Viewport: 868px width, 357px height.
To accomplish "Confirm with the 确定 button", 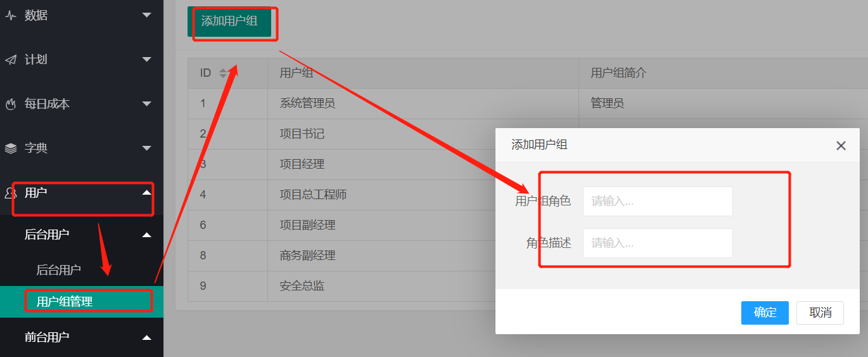I will pos(765,313).
